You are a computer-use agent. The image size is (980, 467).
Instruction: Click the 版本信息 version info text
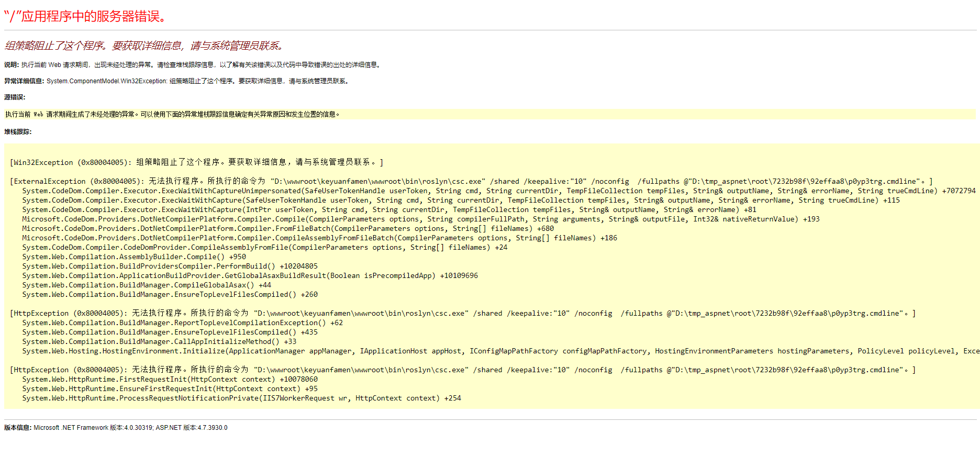point(116,428)
